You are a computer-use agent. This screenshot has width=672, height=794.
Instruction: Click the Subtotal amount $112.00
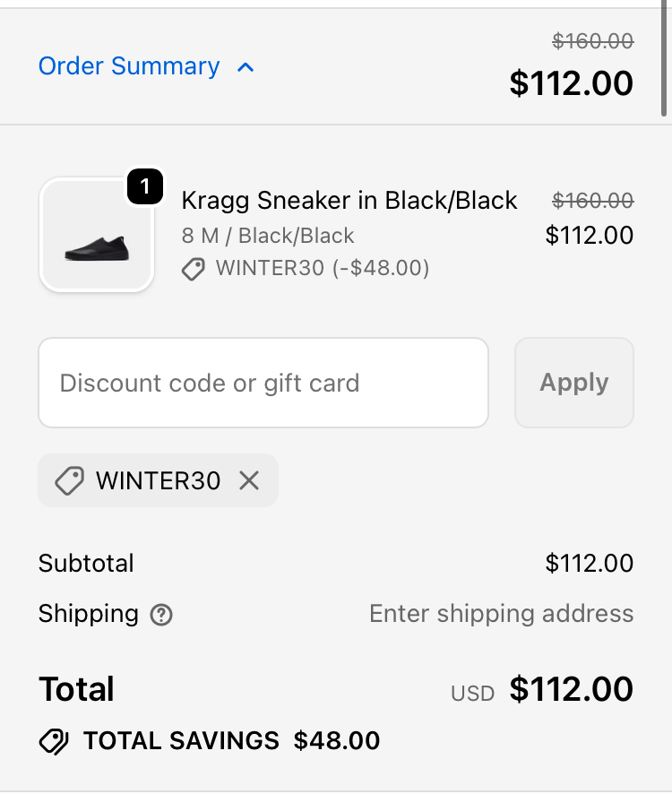[x=589, y=564]
